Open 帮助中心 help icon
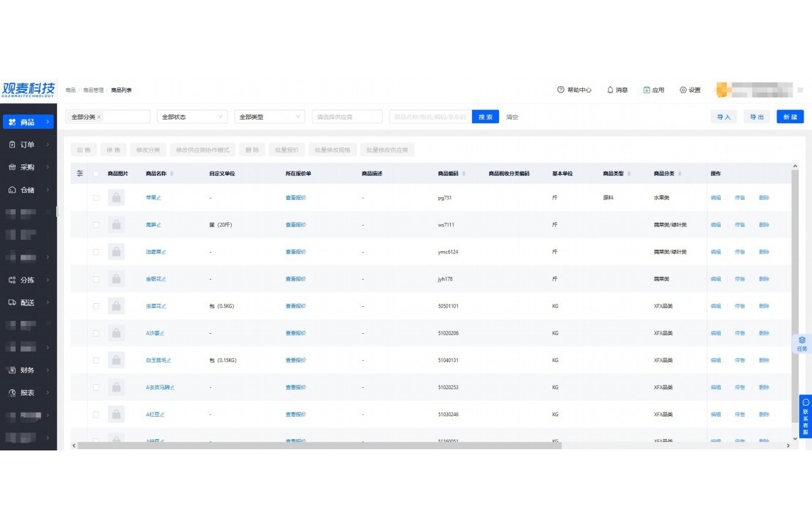The image size is (812, 528). coord(560,90)
